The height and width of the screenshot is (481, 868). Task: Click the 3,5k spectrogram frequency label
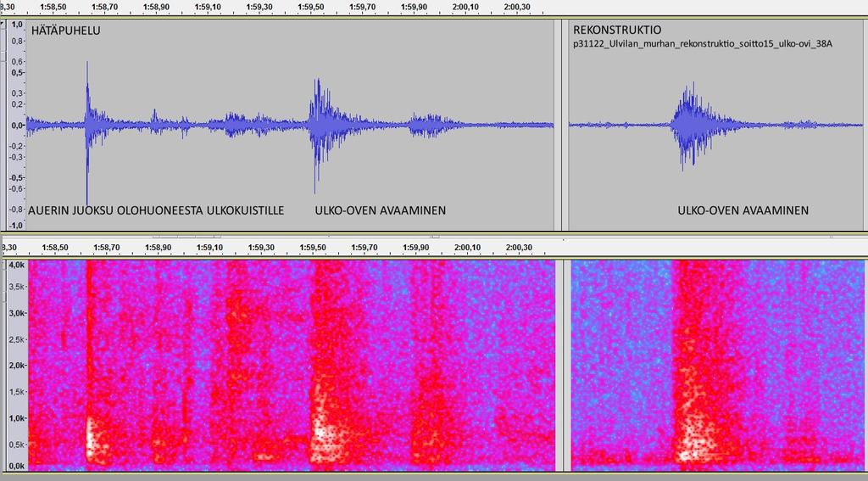tap(17, 287)
